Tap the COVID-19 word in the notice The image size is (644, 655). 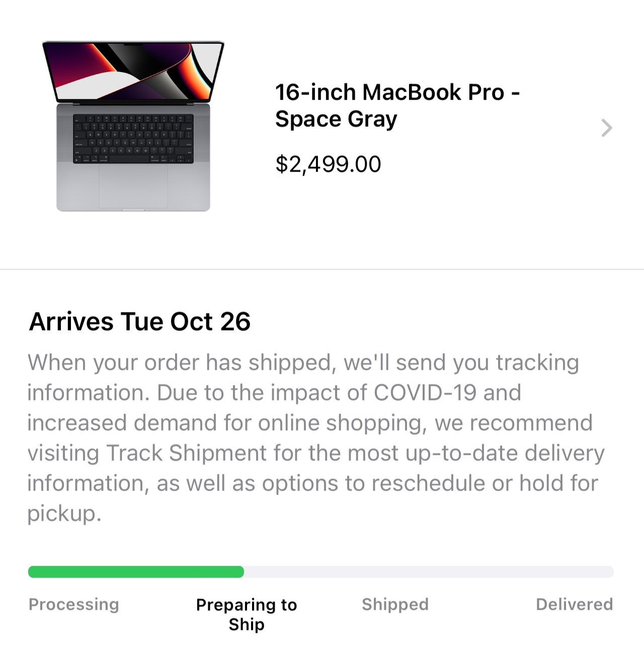(x=425, y=392)
